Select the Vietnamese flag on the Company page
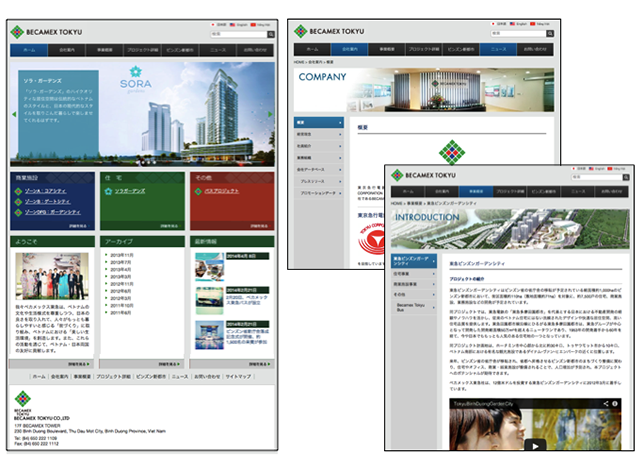The width and height of the screenshot is (640, 470). coord(533,24)
